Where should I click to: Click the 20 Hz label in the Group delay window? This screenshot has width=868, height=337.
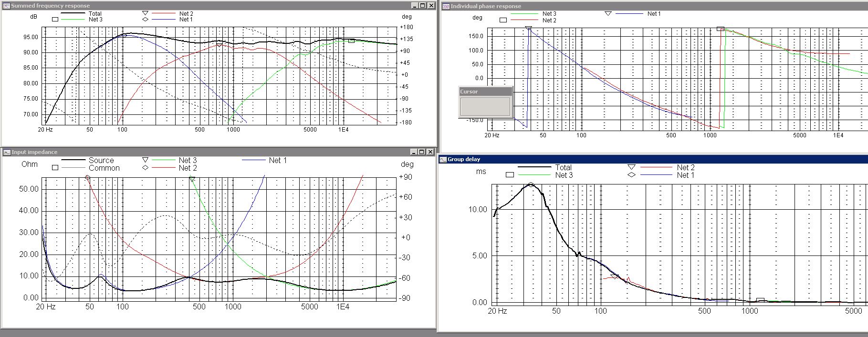coord(497,311)
